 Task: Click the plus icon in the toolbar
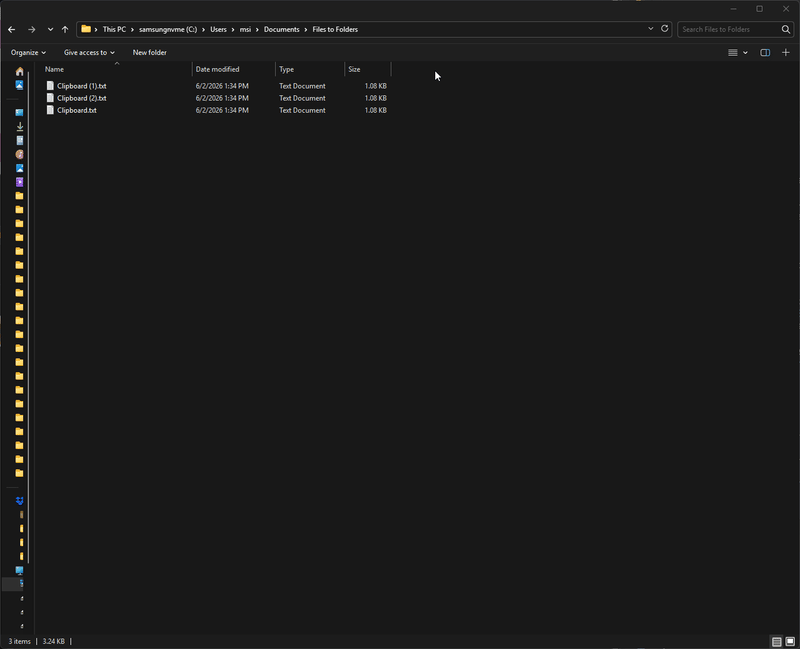point(786,53)
